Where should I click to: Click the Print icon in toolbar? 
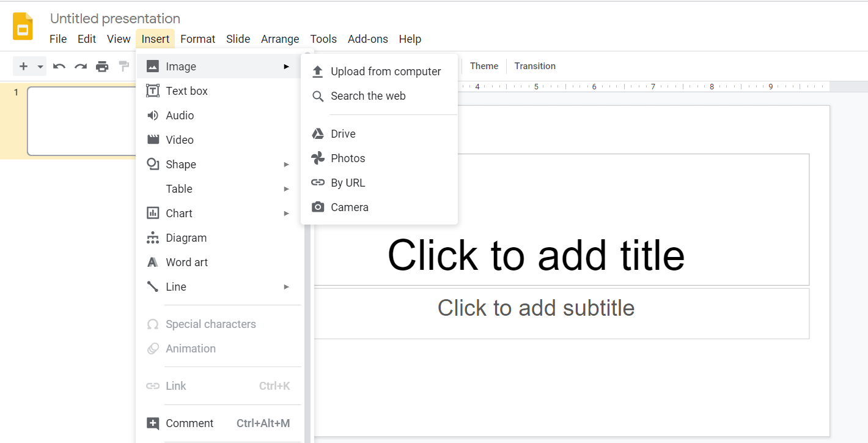click(102, 66)
